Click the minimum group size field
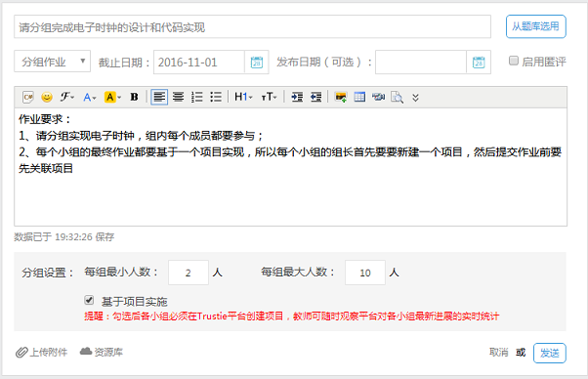588x379 pixels. coord(189,273)
